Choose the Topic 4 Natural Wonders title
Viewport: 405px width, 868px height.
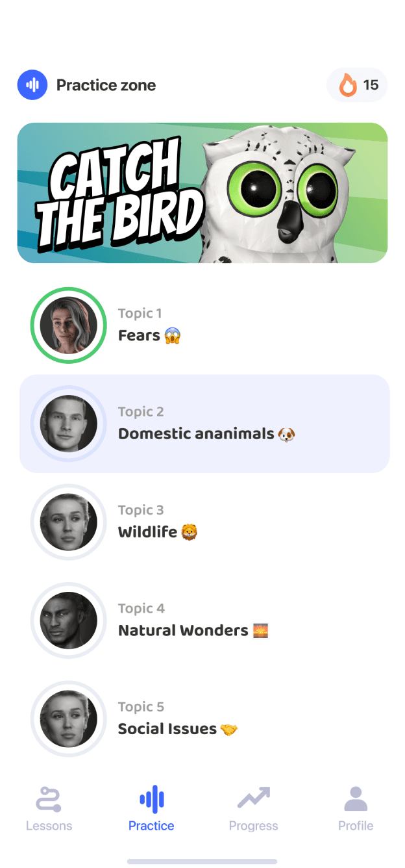click(x=184, y=630)
